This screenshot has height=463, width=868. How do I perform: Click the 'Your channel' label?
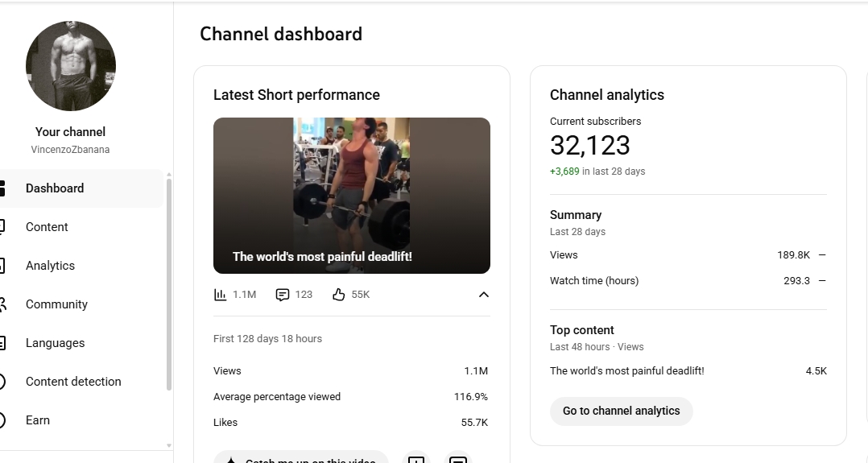click(x=70, y=132)
